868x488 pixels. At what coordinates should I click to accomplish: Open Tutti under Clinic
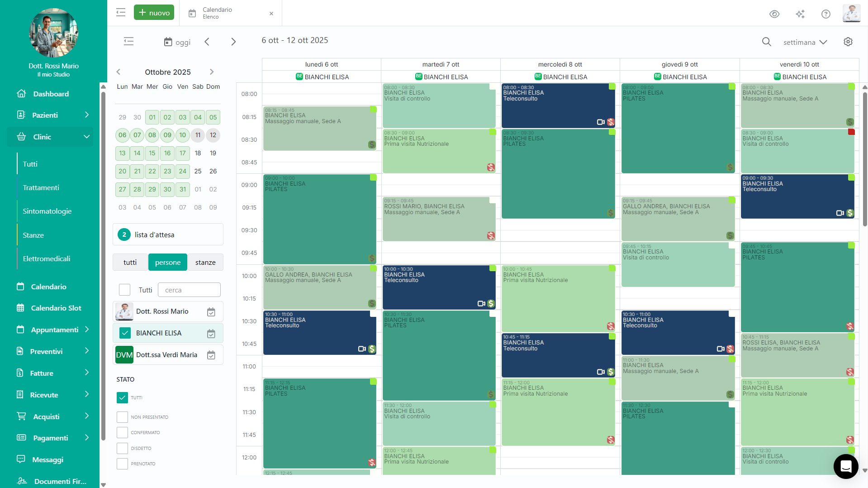click(x=30, y=164)
